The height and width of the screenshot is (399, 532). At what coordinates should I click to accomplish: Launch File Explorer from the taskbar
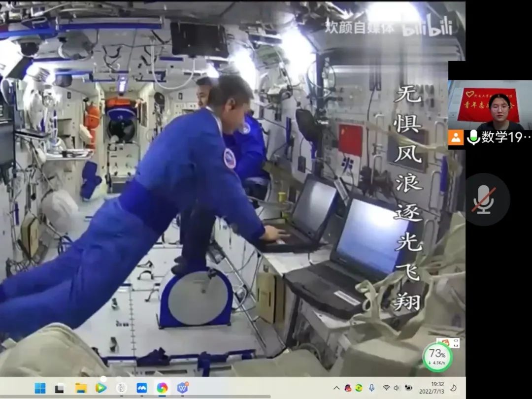[x=81, y=388]
